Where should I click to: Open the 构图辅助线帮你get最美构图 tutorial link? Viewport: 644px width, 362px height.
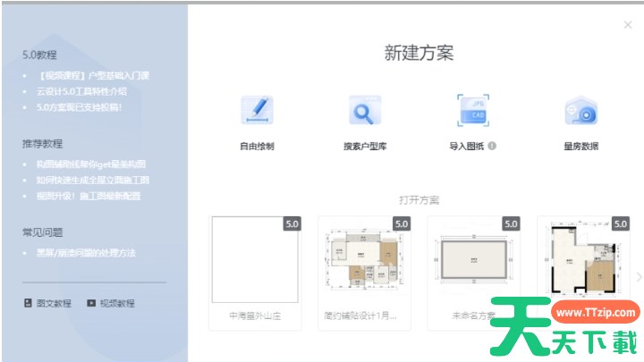[x=91, y=164]
